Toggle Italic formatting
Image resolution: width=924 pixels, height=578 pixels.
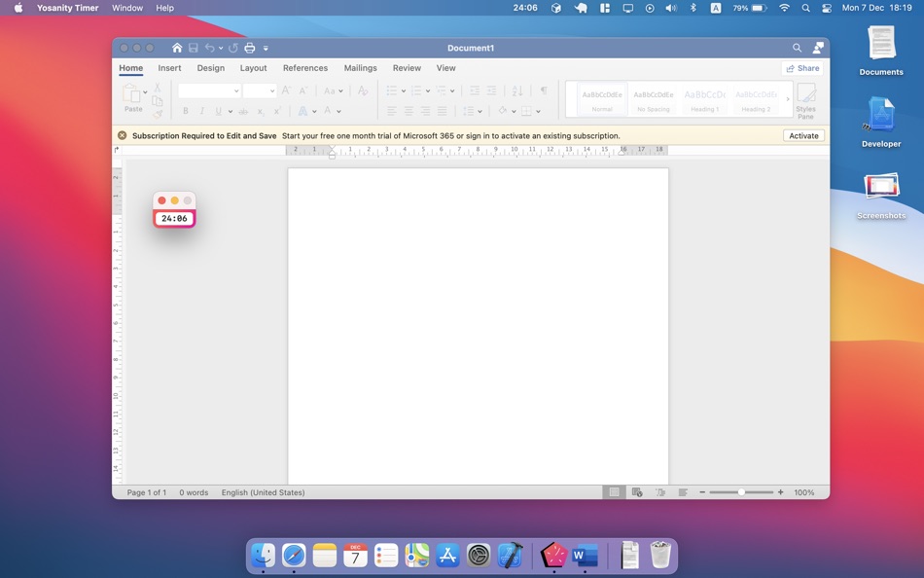[x=201, y=111]
